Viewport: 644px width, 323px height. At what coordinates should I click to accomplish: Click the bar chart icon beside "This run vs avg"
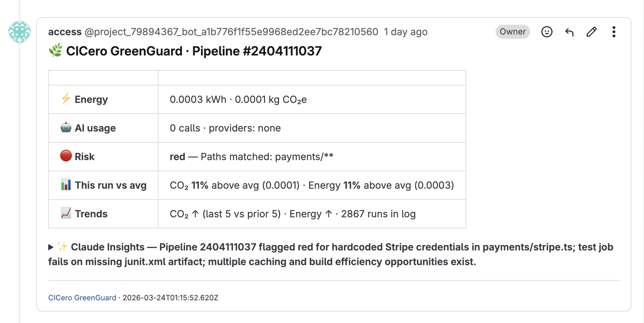pos(66,185)
